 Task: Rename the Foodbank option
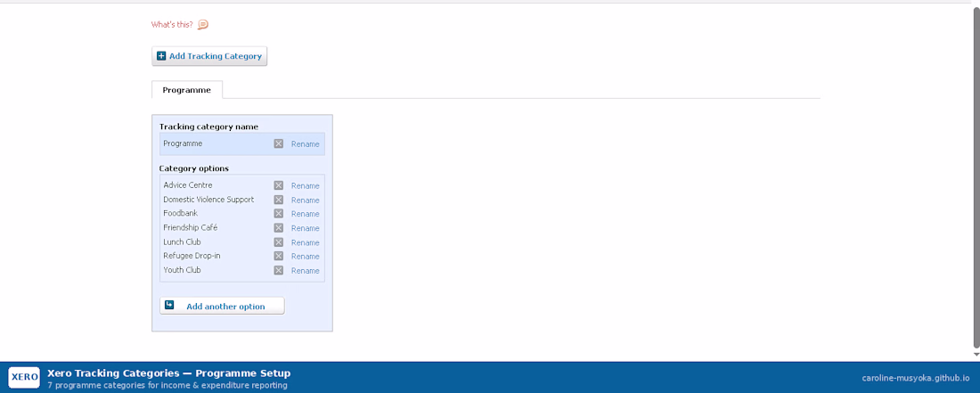pyautogui.click(x=305, y=214)
